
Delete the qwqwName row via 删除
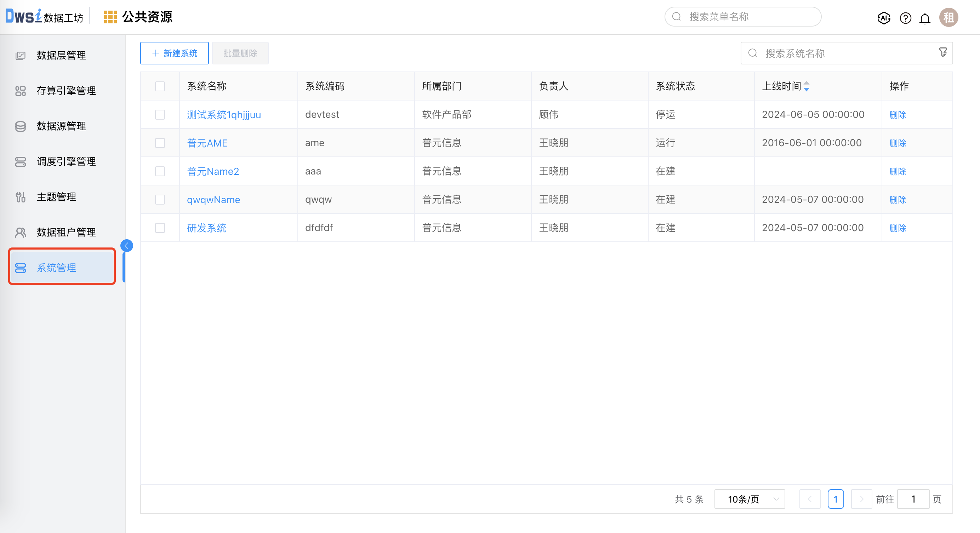[898, 200]
